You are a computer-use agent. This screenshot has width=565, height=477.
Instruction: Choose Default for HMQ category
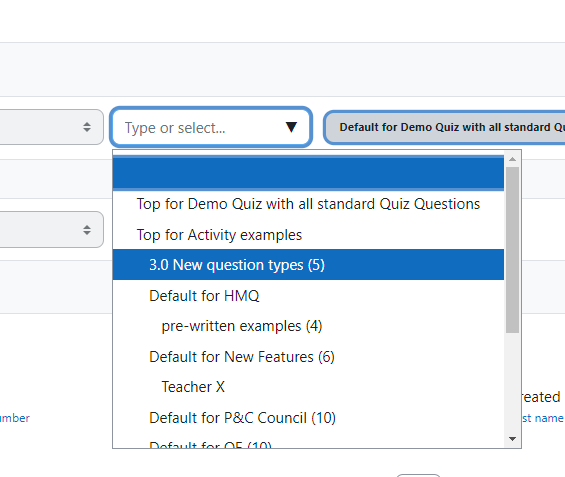[308, 296]
